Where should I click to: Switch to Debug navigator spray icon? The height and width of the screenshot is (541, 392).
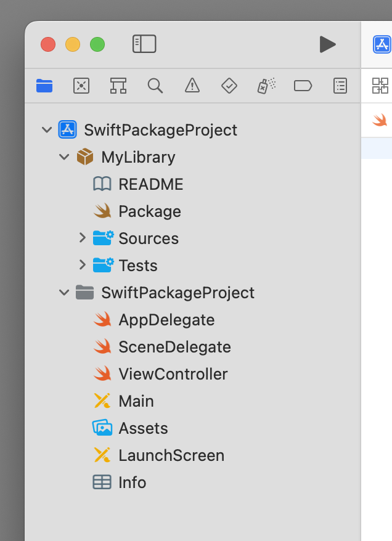click(266, 86)
